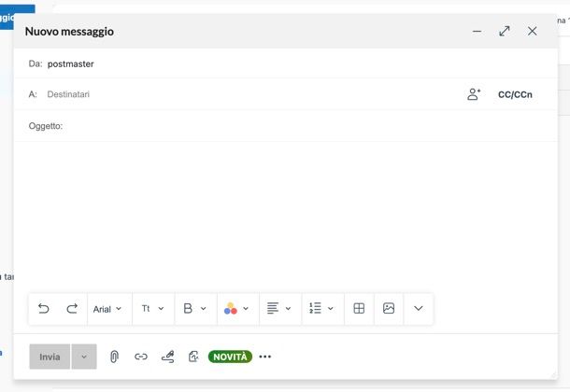Undo the last edit
Screen dimensions: 570x392
point(44,309)
